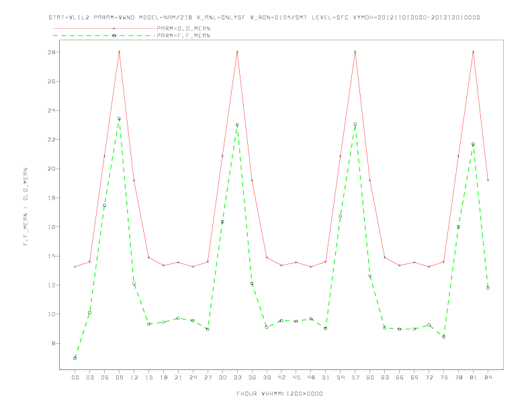The height and width of the screenshot is (411, 532).
Task: Click the x-axis tick label 75
Action: click(444, 377)
